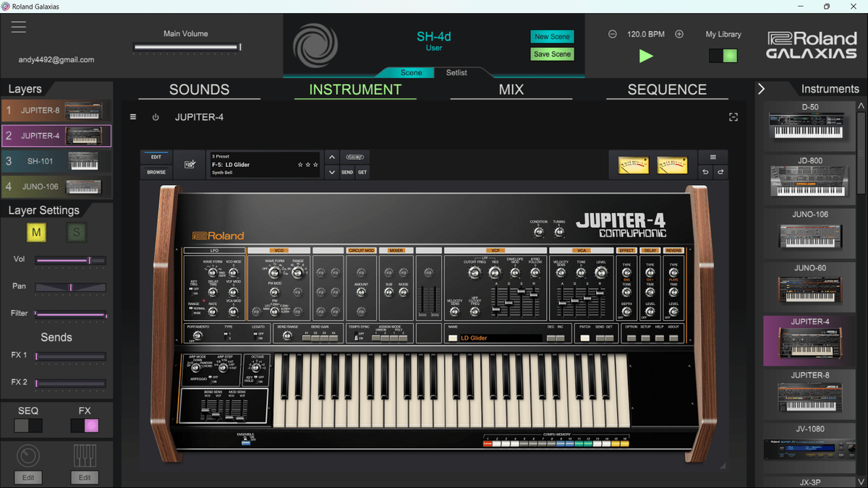Turn the VCF CUTOFF FREQ knob
Image resolution: width=868 pixels, height=488 pixels.
pyautogui.click(x=475, y=273)
